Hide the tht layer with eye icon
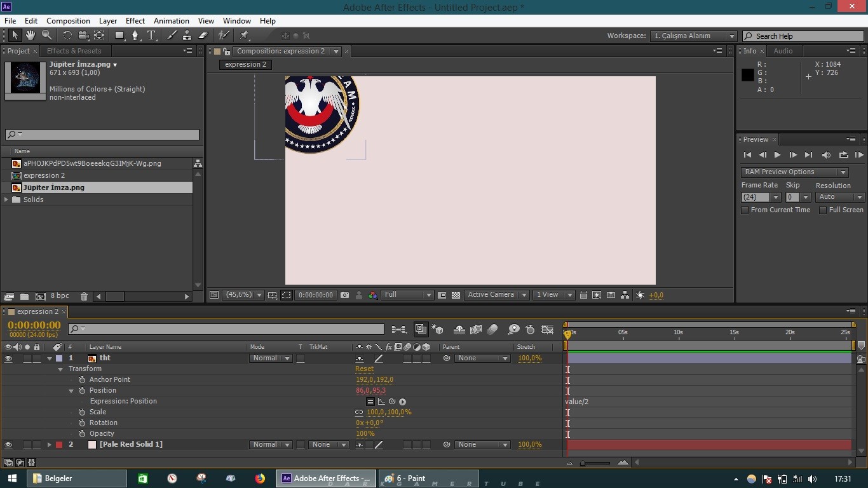Image resolution: width=868 pixels, height=488 pixels. point(8,358)
